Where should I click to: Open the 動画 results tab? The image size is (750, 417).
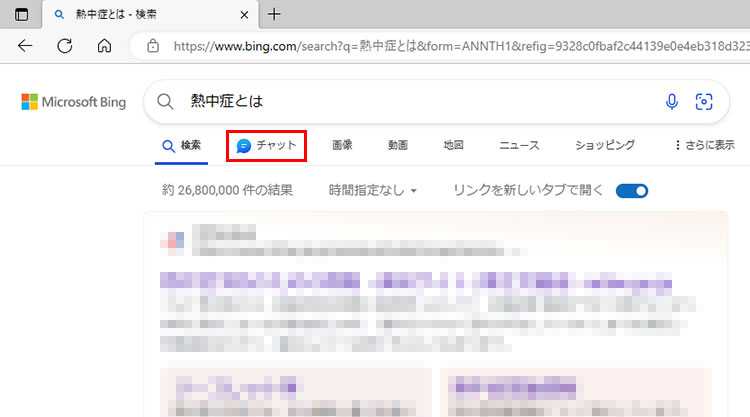tap(398, 145)
